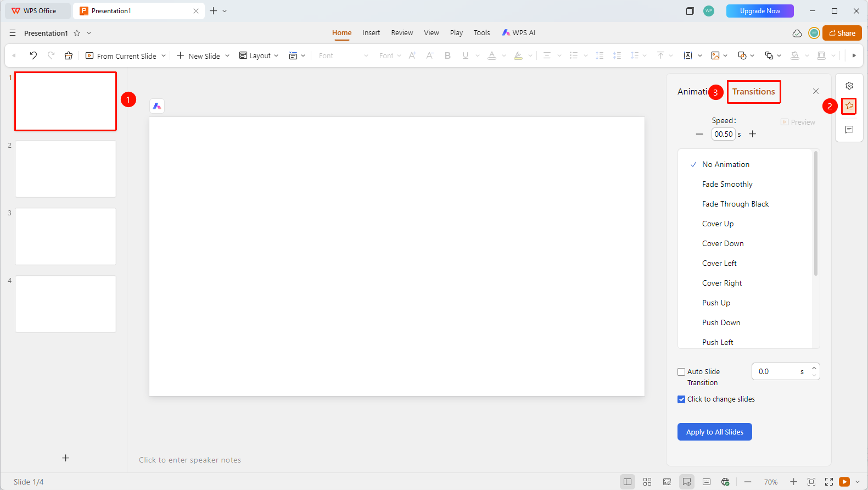The image size is (868, 490).
Task: Open the settings gear in the side strip
Action: coord(849,86)
